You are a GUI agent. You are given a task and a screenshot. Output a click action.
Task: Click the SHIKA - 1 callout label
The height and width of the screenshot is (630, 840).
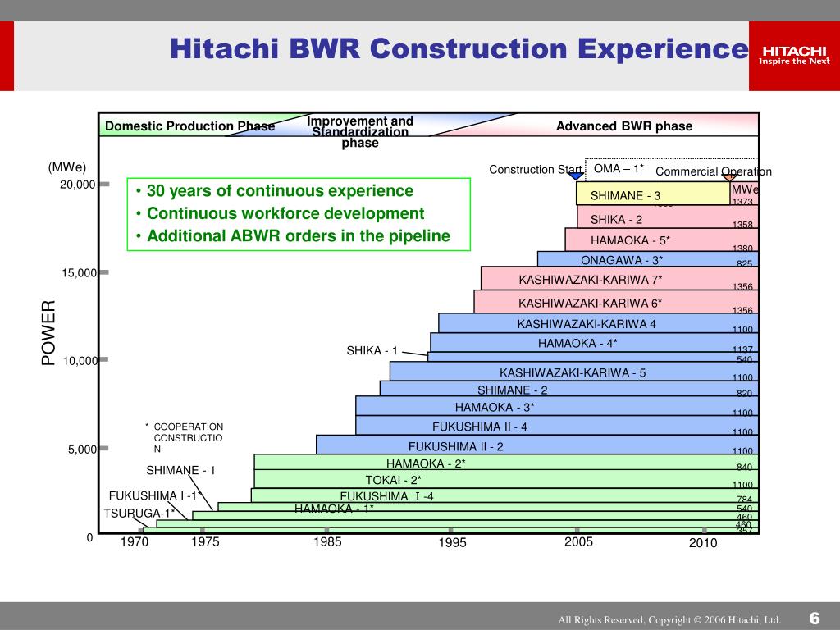coord(372,351)
